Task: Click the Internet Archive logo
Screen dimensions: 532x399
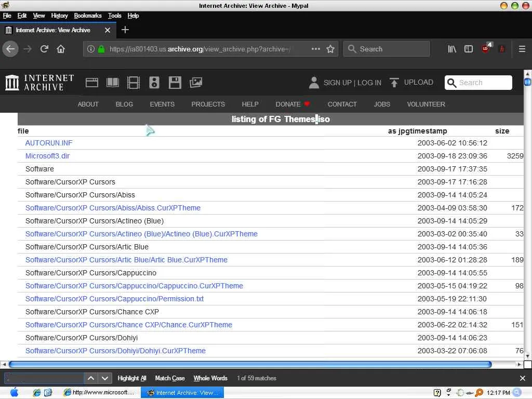Action: click(39, 83)
